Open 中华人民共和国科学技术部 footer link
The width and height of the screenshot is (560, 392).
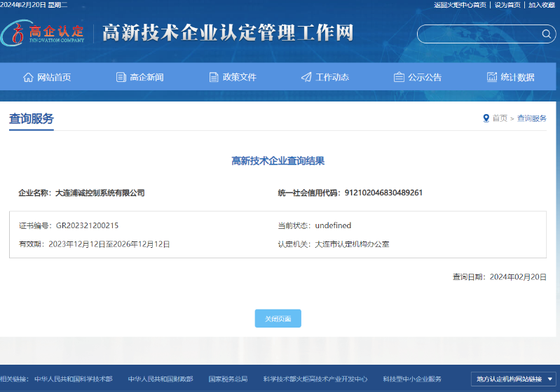[x=74, y=379]
